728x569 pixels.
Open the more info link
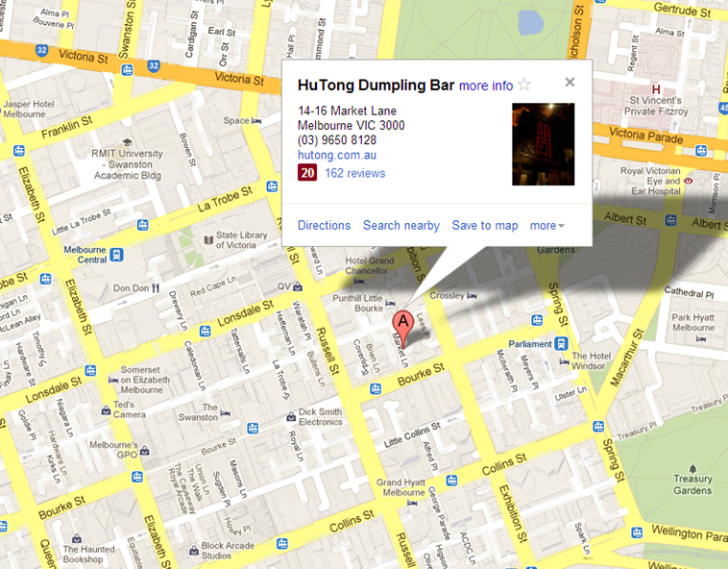coord(486,86)
